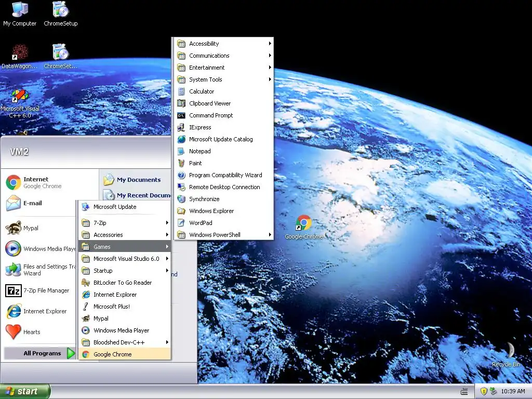Image resolution: width=532 pixels, height=399 pixels.
Task: Expand Bloodshed Dev-C++ folder
Action: pos(125,342)
